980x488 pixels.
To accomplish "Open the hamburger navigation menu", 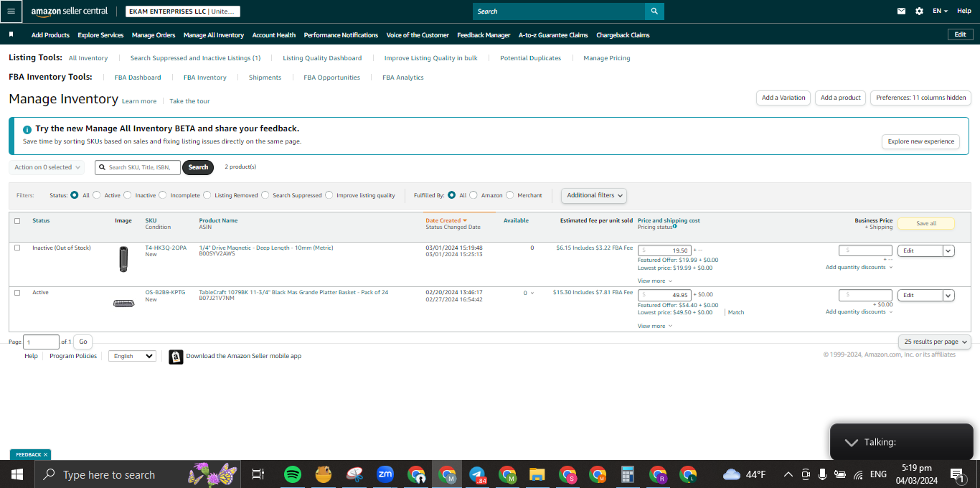I will [x=10, y=11].
